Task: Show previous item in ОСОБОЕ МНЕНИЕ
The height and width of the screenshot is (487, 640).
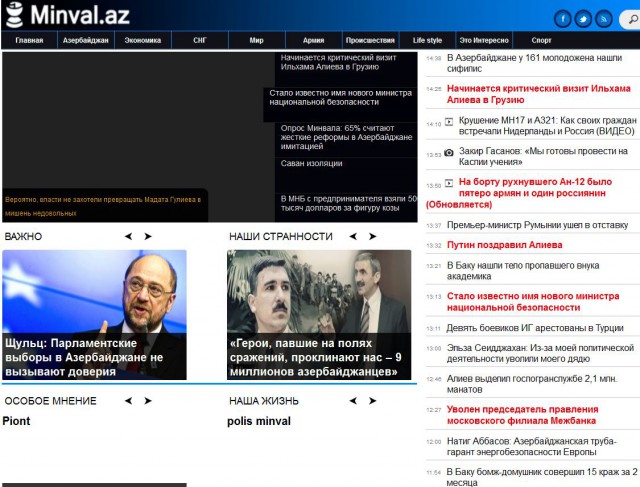Action: [x=129, y=401]
